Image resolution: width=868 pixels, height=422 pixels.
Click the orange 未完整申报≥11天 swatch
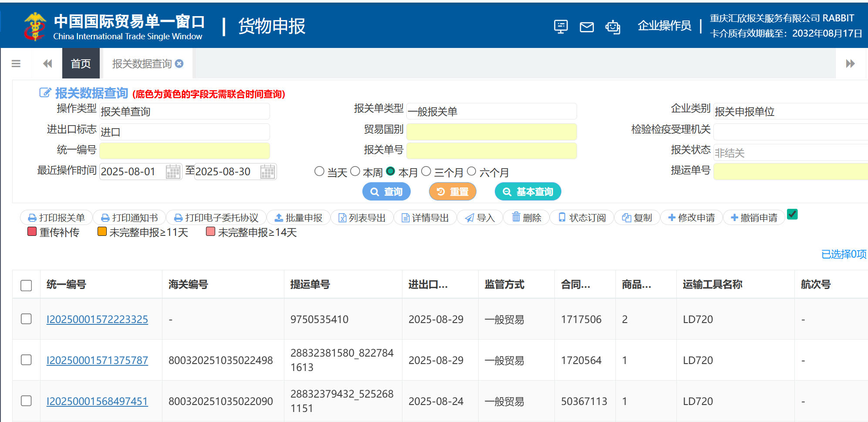[102, 231]
